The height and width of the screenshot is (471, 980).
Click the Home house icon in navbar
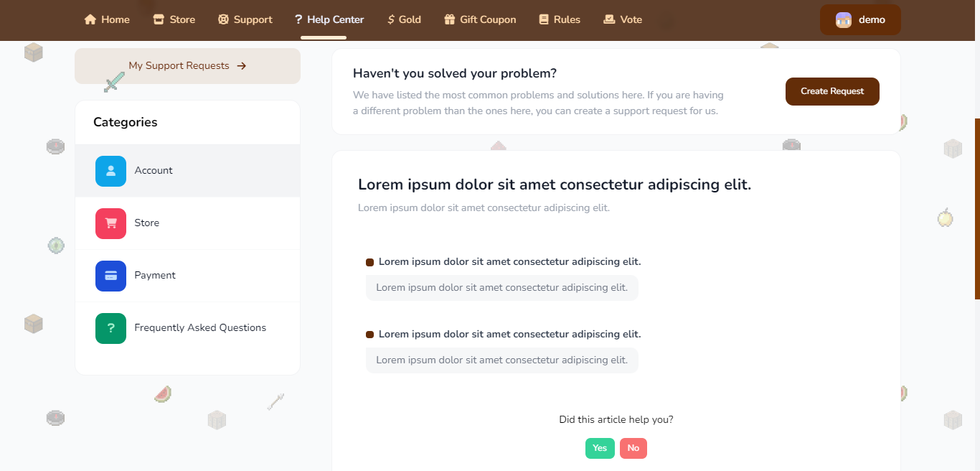tap(90, 19)
